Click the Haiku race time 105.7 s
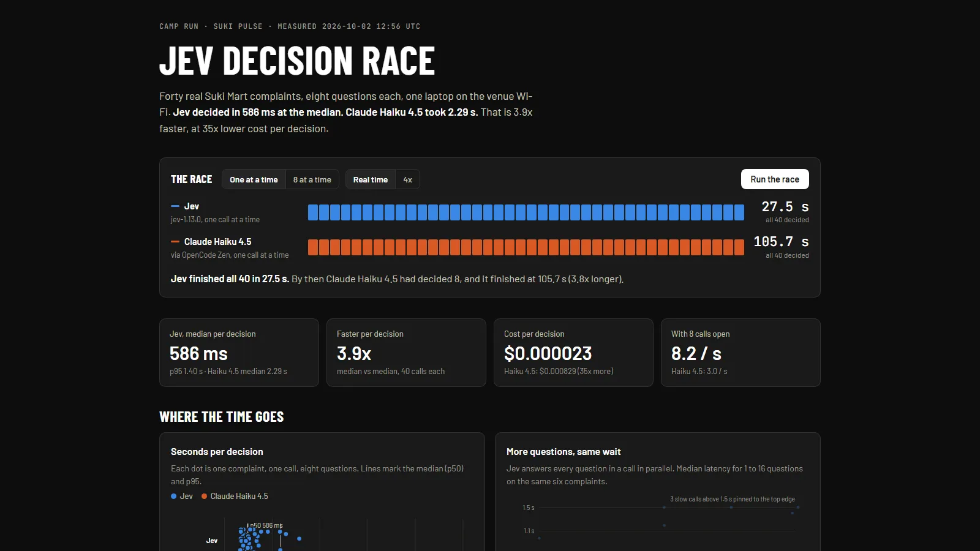 [781, 242]
